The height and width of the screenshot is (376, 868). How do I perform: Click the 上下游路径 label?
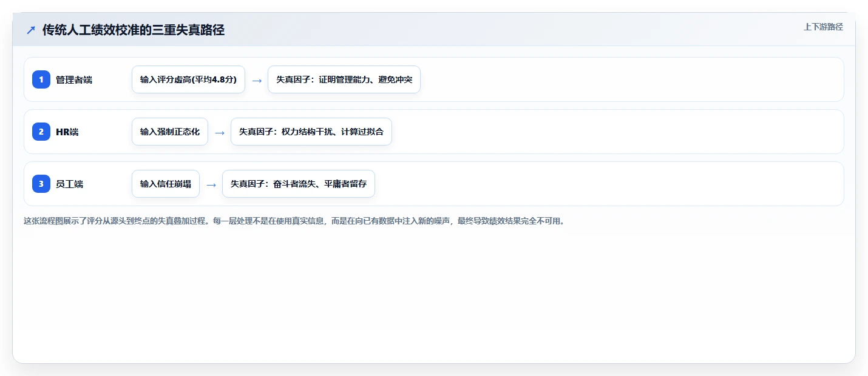click(823, 27)
